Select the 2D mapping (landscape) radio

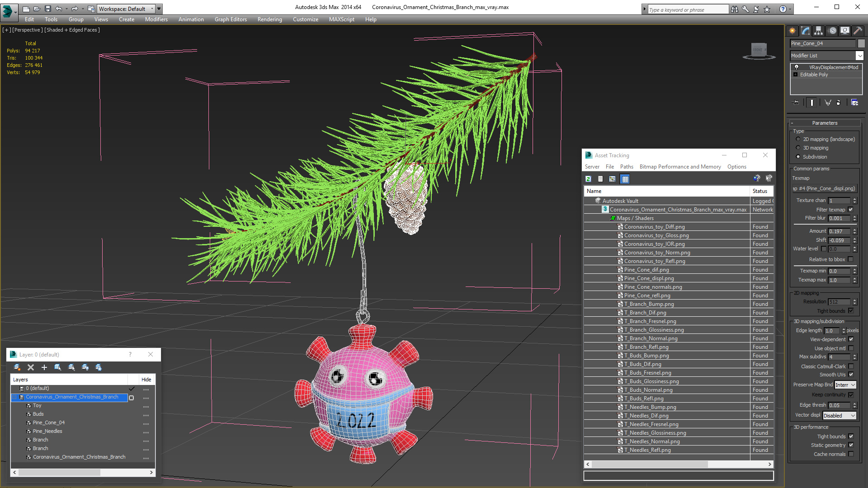[798, 139]
